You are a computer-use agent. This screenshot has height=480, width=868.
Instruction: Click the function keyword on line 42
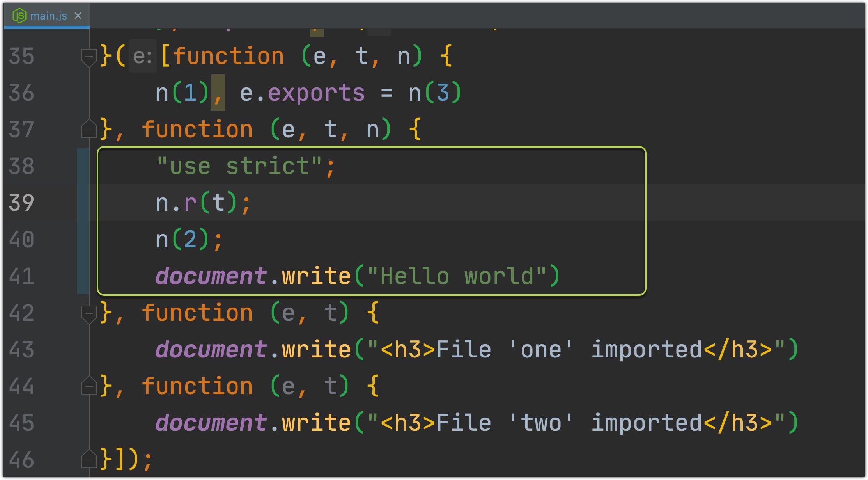(197, 313)
